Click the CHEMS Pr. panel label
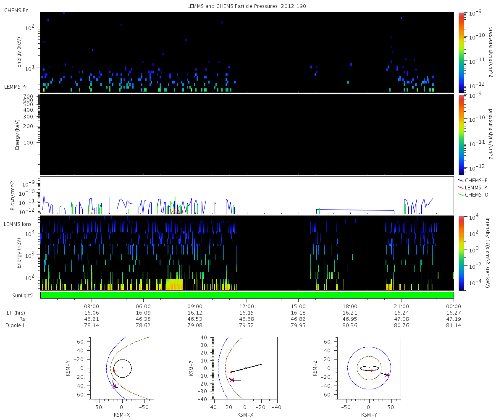 point(16,10)
